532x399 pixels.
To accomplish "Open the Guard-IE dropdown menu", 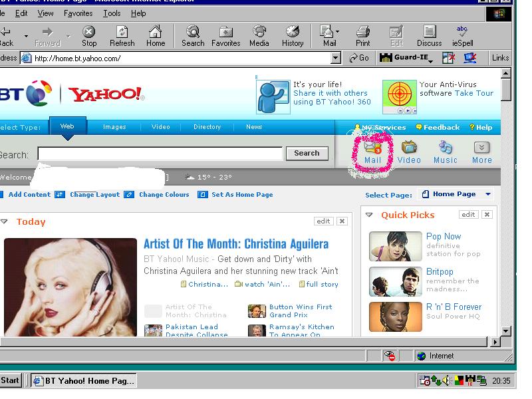I will [x=430, y=61].
